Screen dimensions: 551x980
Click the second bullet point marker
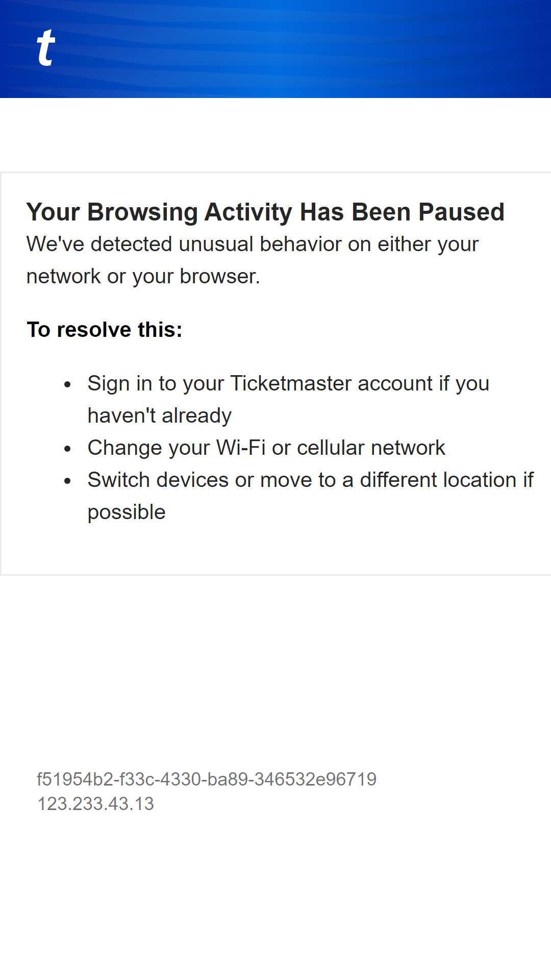tap(68, 449)
